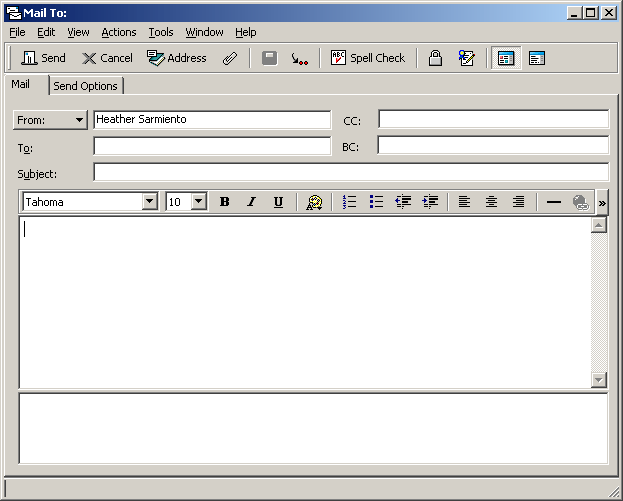Open the Help menu

tap(246, 32)
